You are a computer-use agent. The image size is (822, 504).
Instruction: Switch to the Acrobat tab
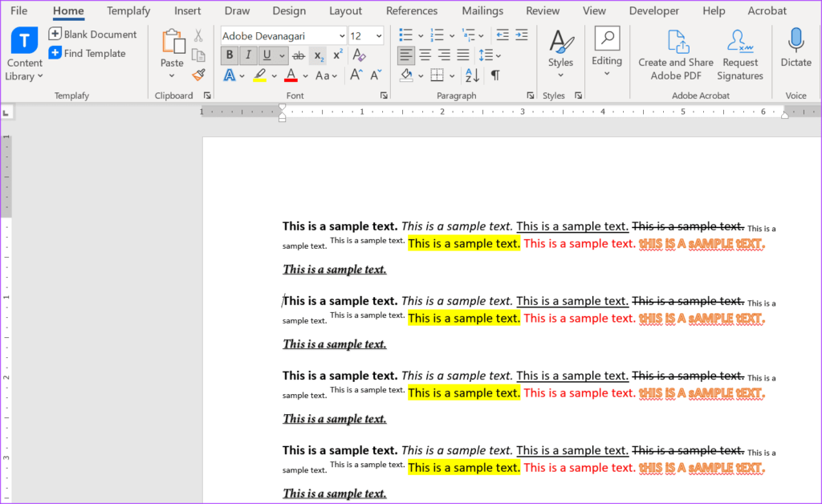[767, 10]
